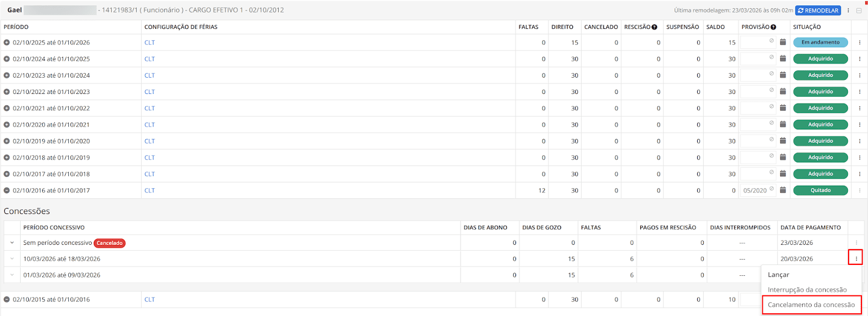The height and width of the screenshot is (316, 868).
Task: Click the Provisão help question mark icon
Action: point(773,27)
